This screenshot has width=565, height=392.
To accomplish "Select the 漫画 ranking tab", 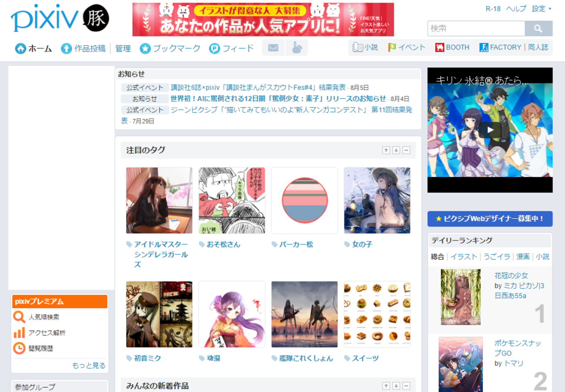I will pos(523,257).
